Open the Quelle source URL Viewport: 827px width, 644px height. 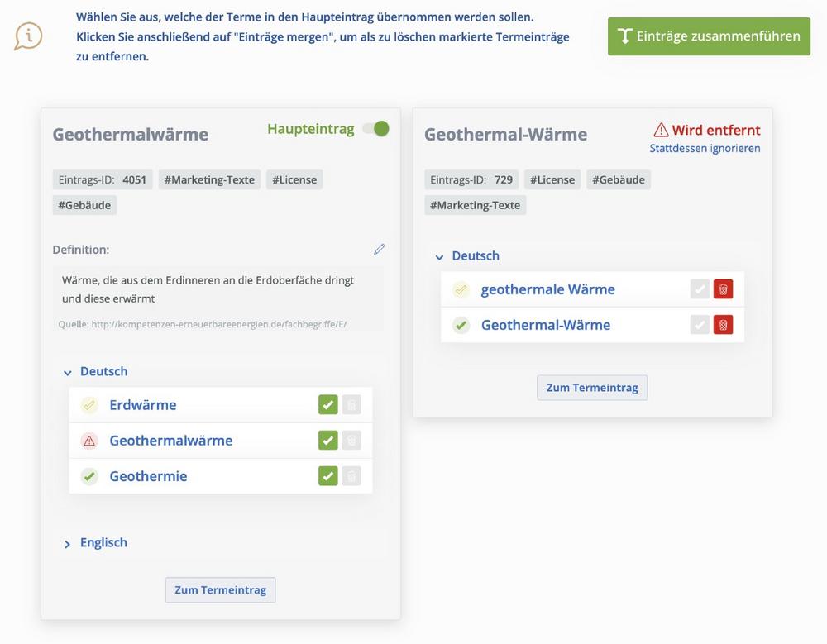219,324
